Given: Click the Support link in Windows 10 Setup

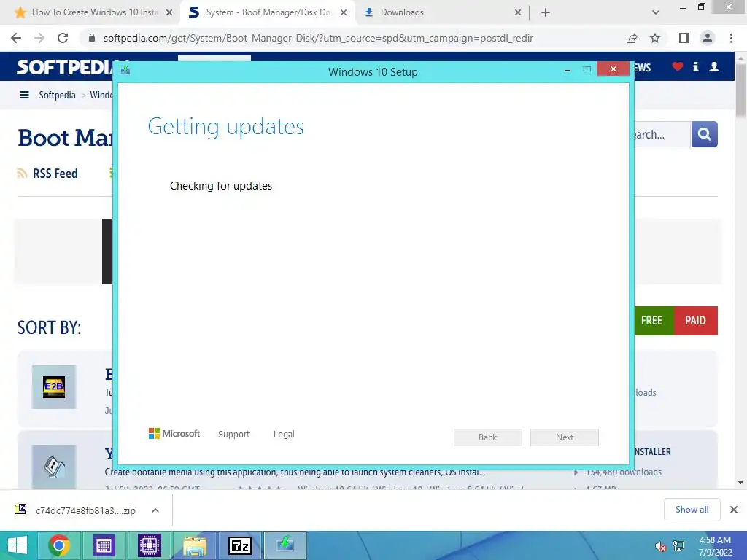Looking at the screenshot, I should pyautogui.click(x=234, y=435).
